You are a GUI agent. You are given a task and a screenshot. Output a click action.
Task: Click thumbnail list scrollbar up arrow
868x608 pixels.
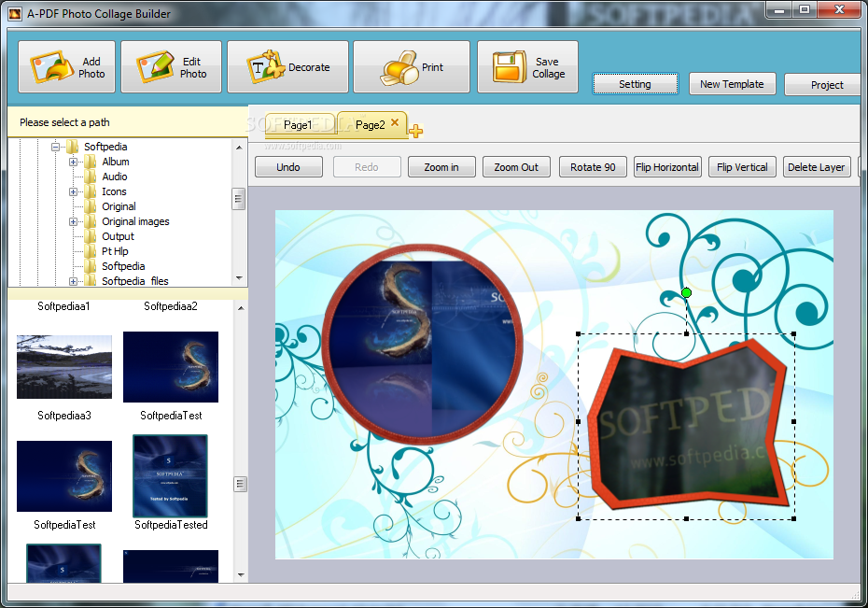pos(241,308)
